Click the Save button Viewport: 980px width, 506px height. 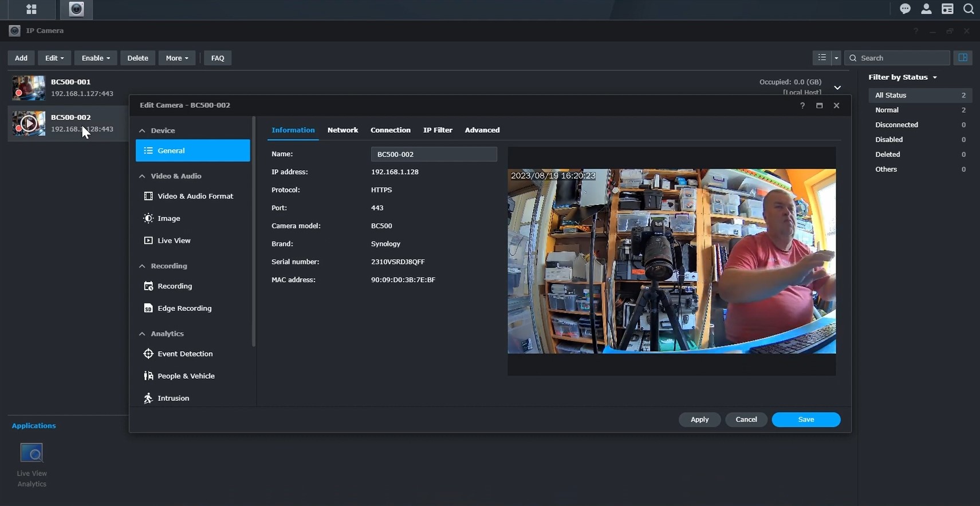[805, 420]
